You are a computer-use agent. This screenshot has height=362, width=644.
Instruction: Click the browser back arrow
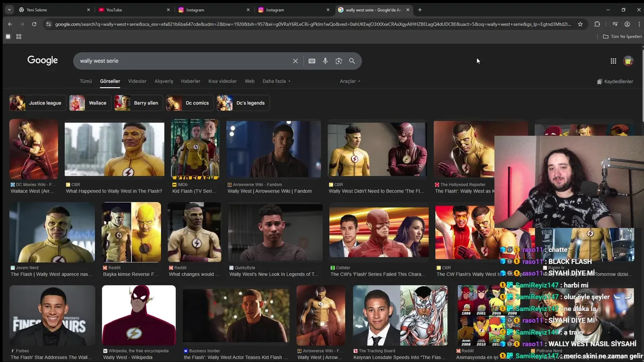[10, 24]
